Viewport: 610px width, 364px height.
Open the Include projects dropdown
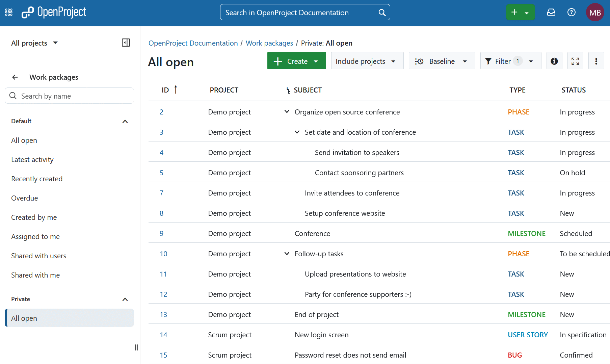click(367, 61)
